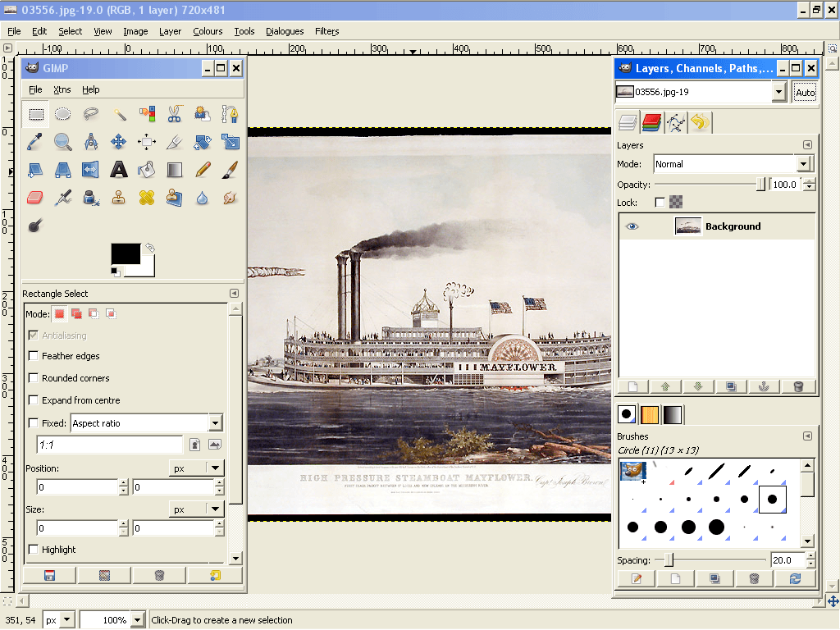Open the Filters menu
Viewport: 840px width, 630px height.
(327, 31)
